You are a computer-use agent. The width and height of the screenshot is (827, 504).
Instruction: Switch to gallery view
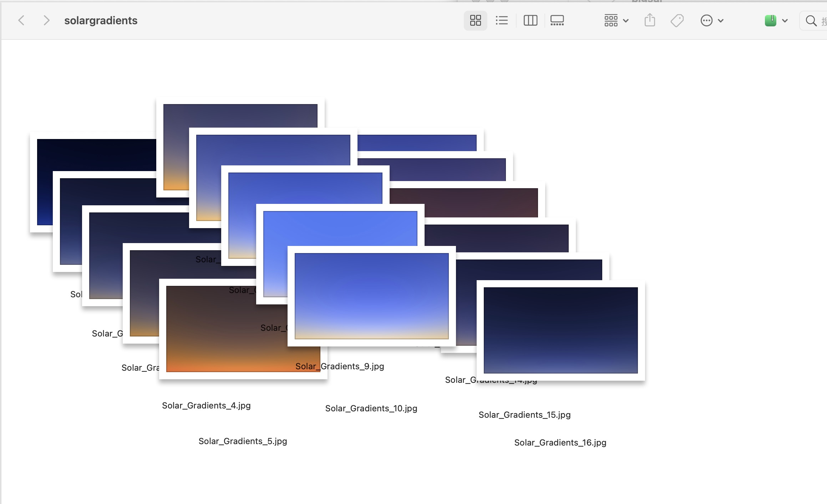[557, 20]
